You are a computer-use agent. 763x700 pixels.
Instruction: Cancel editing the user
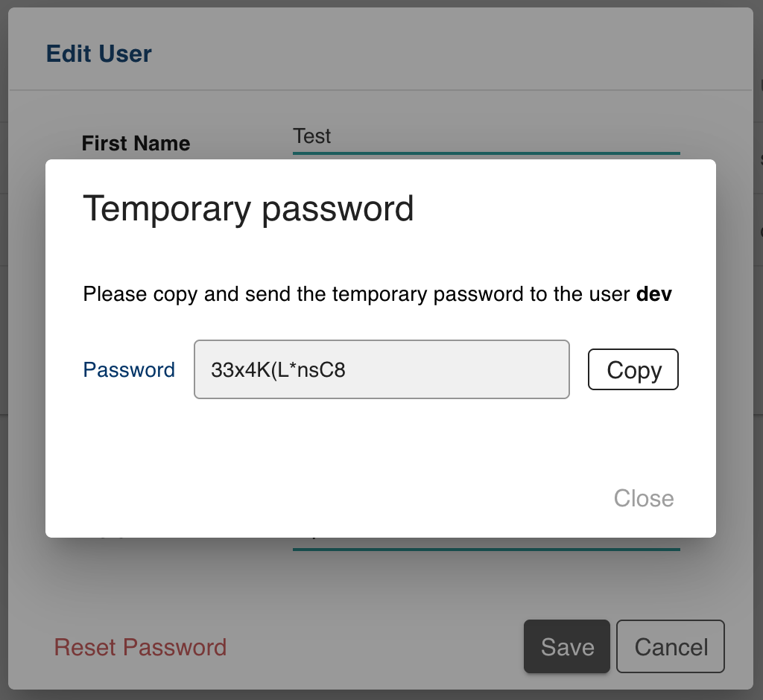[670, 647]
